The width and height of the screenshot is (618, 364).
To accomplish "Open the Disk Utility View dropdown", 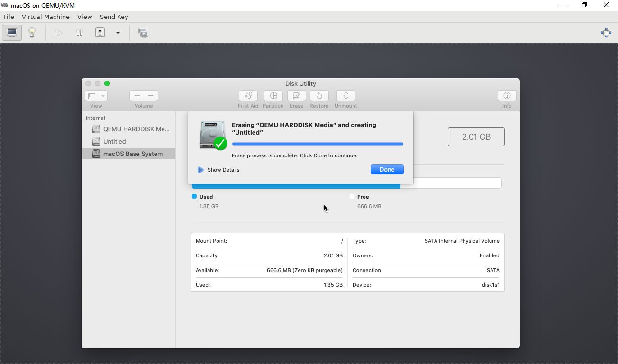I will (x=96, y=96).
